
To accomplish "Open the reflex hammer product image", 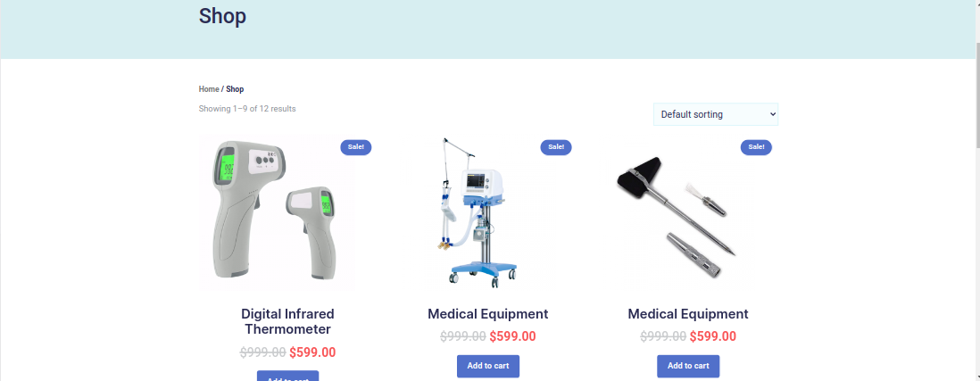I will pos(677,212).
